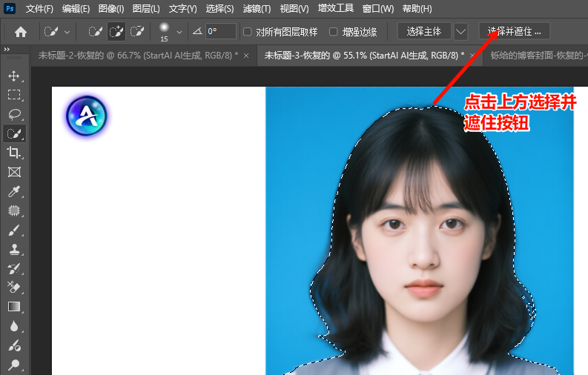Click the Photoshop Ps logo icon
Viewport: 588px width, 375px height.
[10, 8]
